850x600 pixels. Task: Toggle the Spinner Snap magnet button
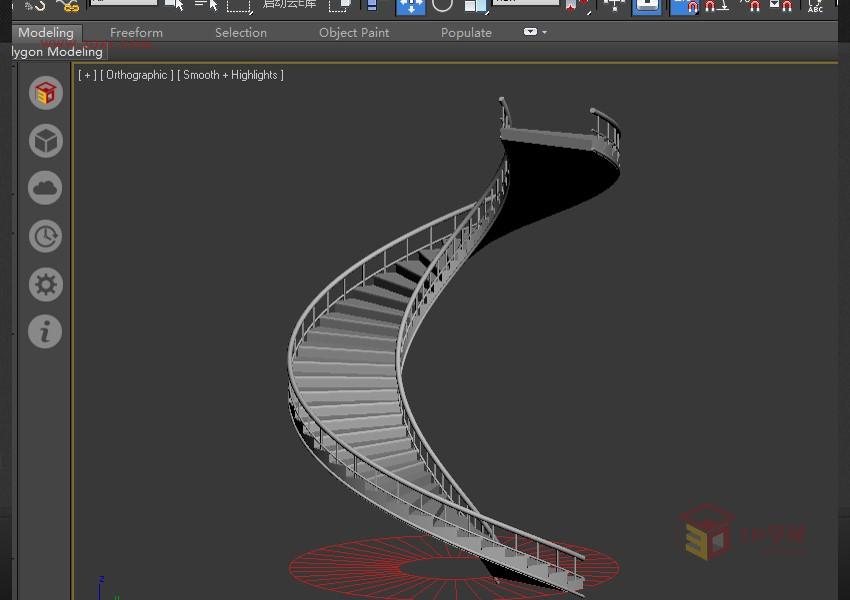pos(781,6)
